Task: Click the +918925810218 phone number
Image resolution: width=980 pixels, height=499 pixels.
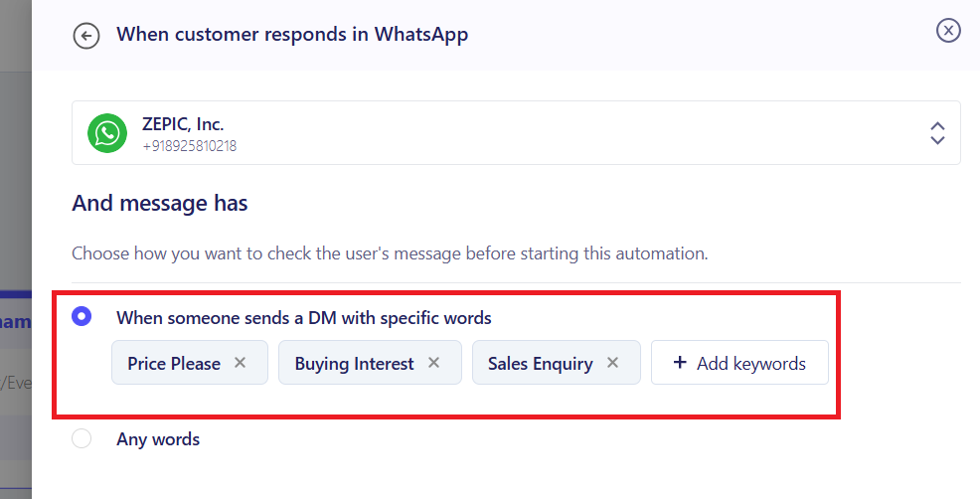Action: (x=189, y=146)
